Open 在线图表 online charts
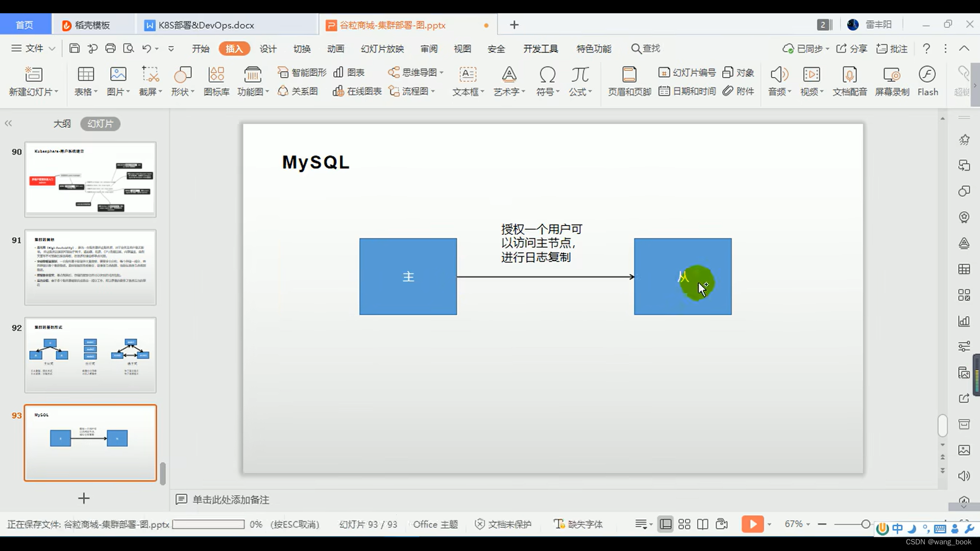980x551 pixels. (357, 91)
